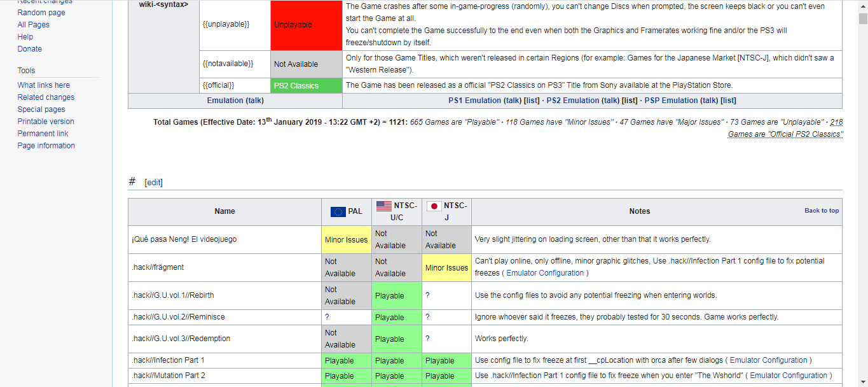Open the Help sidebar link

tap(25, 37)
